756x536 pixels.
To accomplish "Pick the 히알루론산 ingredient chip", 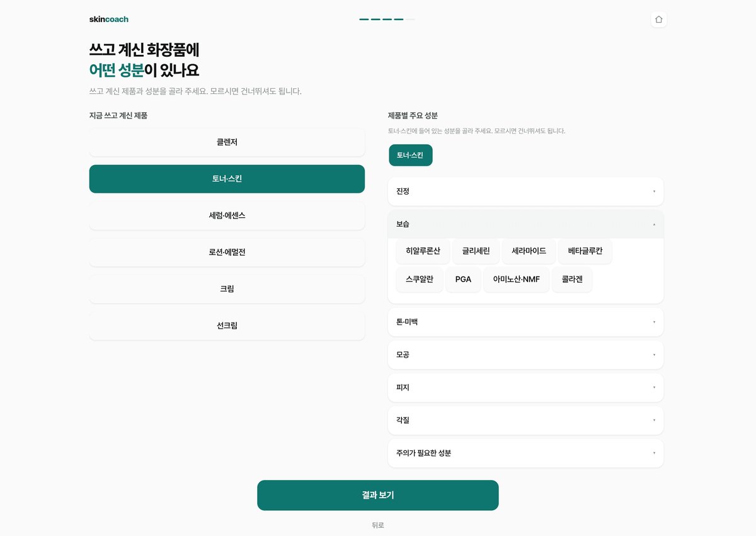I will 423,251.
